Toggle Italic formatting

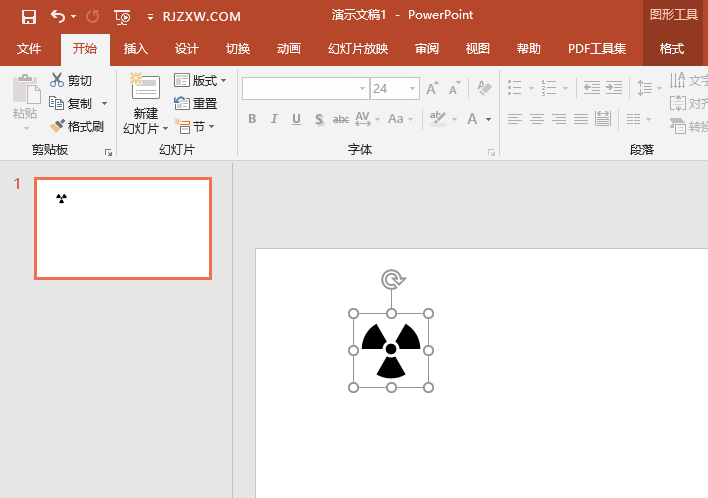coord(274,119)
